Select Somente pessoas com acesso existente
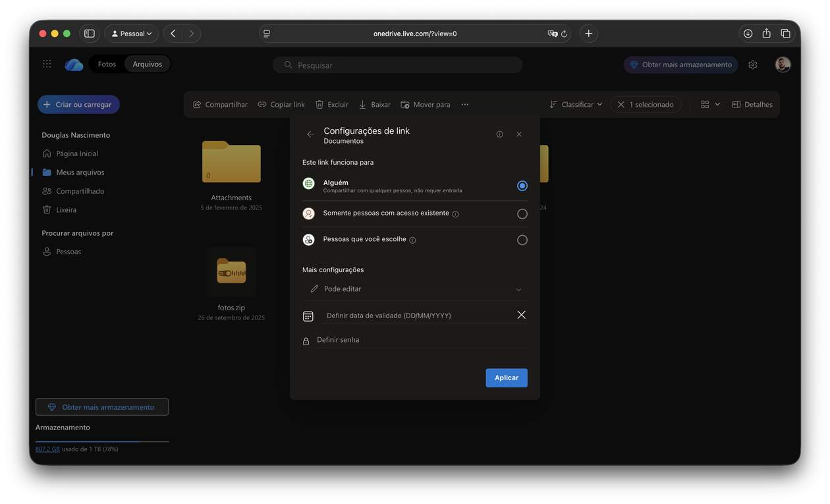This screenshot has width=830, height=504. click(x=522, y=213)
